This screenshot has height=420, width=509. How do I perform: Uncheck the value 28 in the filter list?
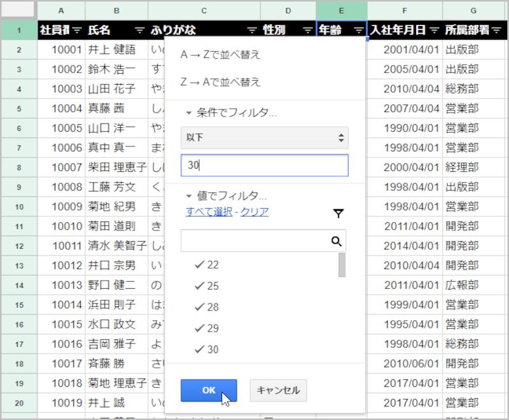pyautogui.click(x=200, y=306)
